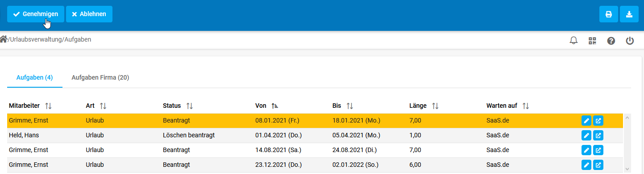Log out with power icon
Screen dimensions: 644x174
coord(630,41)
